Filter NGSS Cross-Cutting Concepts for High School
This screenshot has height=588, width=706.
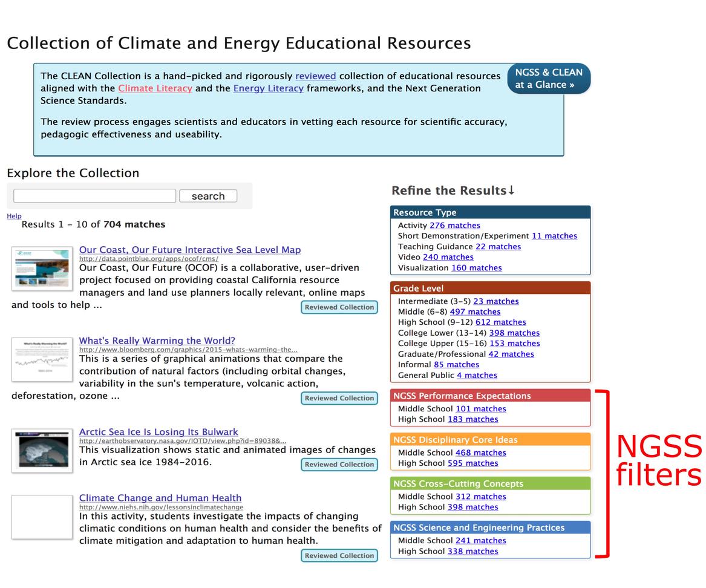tap(473, 507)
